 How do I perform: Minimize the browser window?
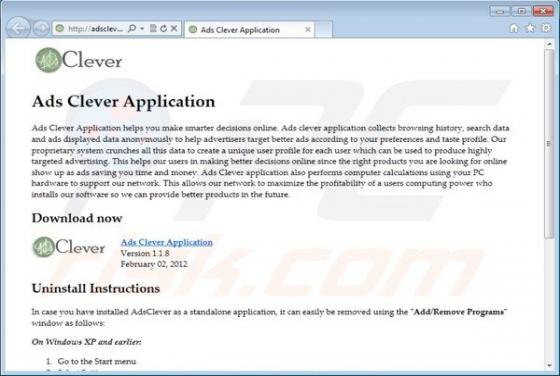[500, 11]
